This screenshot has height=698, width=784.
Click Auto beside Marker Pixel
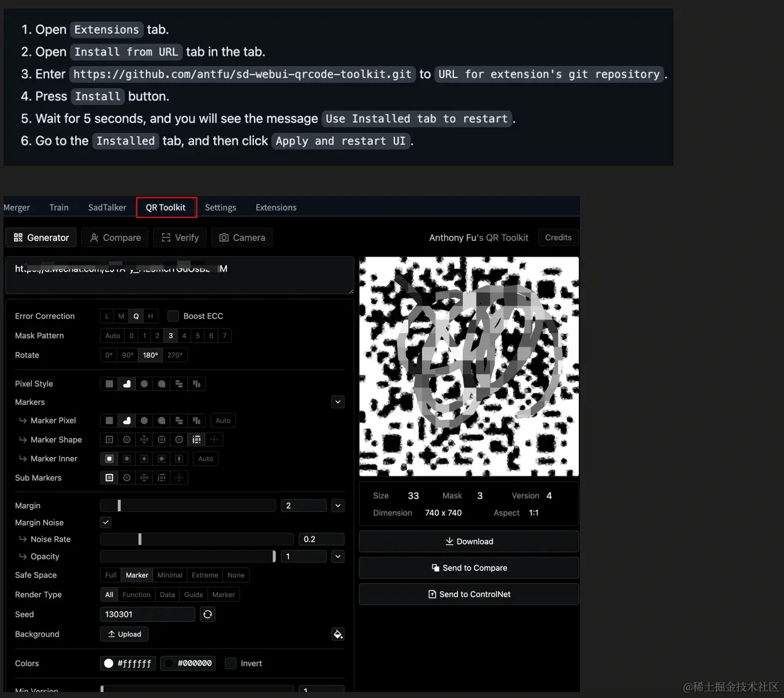[x=223, y=420]
